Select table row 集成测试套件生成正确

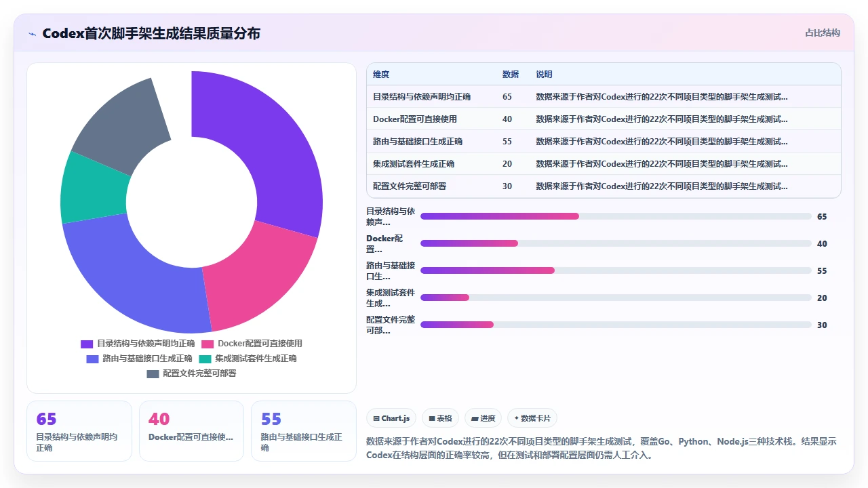pyautogui.click(x=604, y=164)
